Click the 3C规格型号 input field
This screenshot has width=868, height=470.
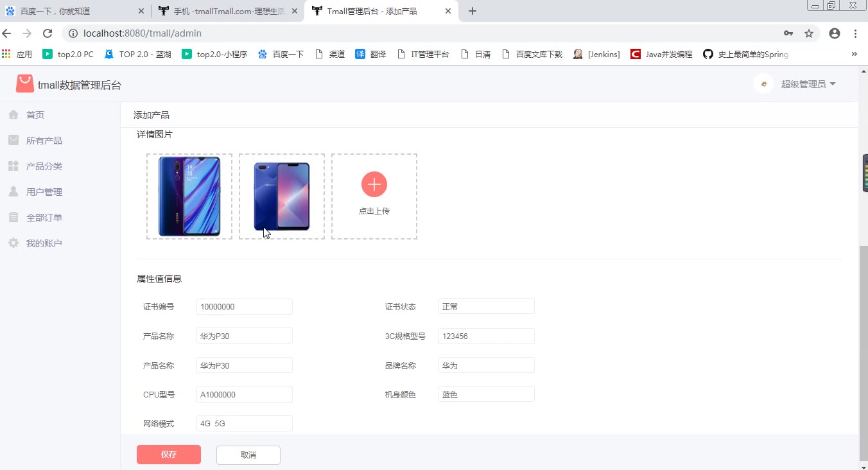click(x=487, y=336)
